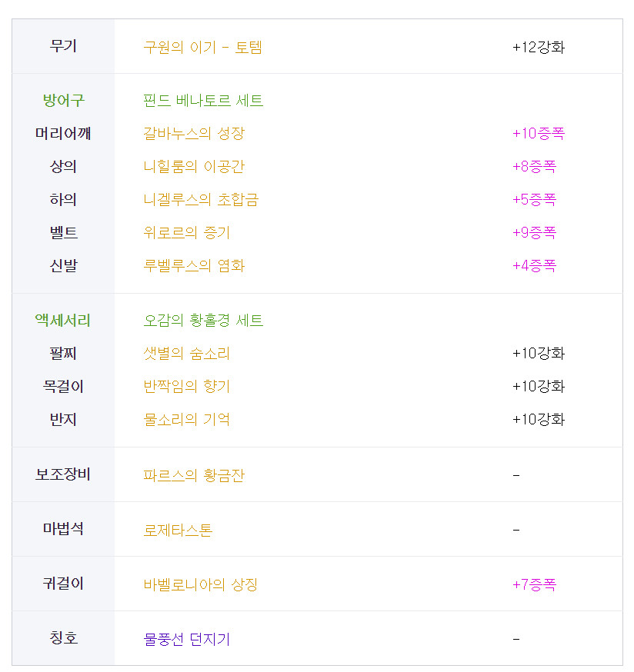
Task: Select the 핀드 베나토르 세트 armor set
Action: coord(203,101)
